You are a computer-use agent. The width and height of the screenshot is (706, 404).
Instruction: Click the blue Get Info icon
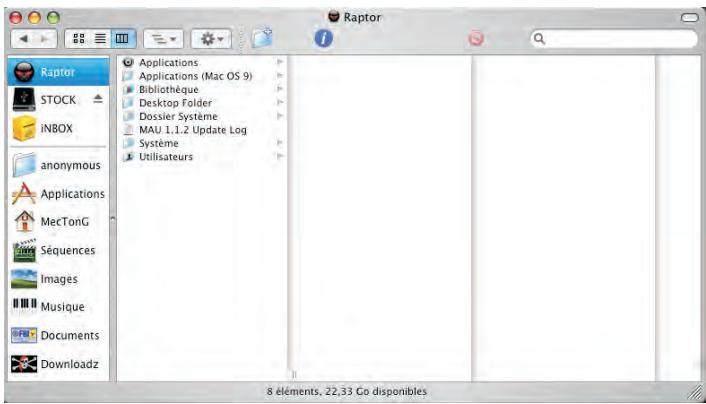click(323, 38)
